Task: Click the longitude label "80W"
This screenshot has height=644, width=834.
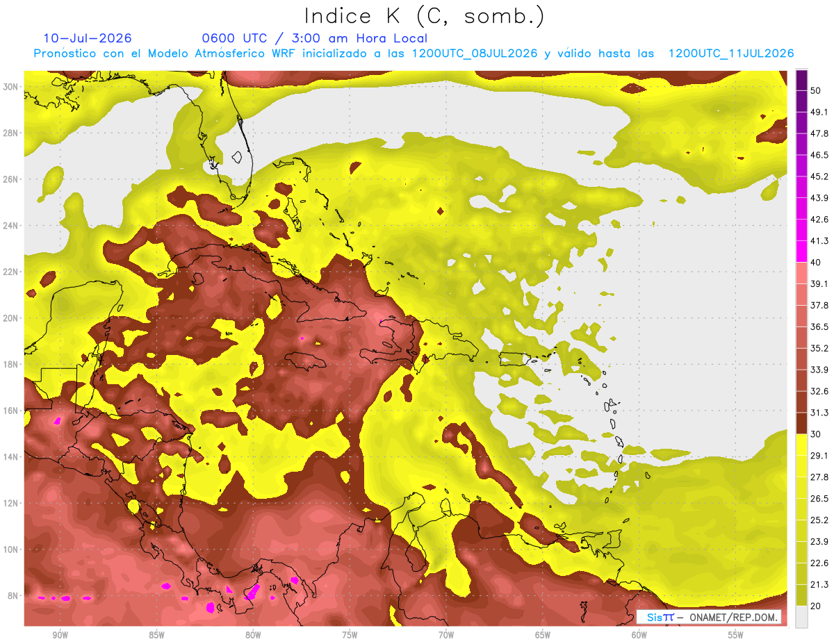Action: click(x=253, y=635)
